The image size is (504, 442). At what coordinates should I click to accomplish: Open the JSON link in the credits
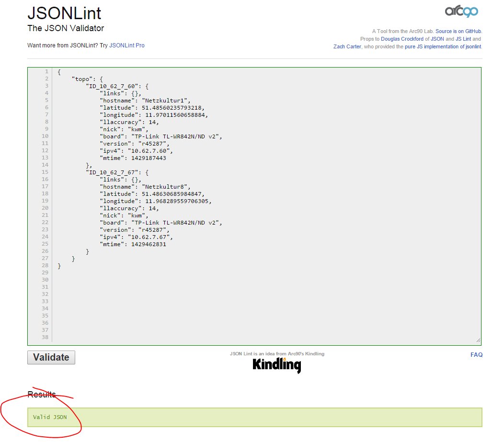(437, 39)
